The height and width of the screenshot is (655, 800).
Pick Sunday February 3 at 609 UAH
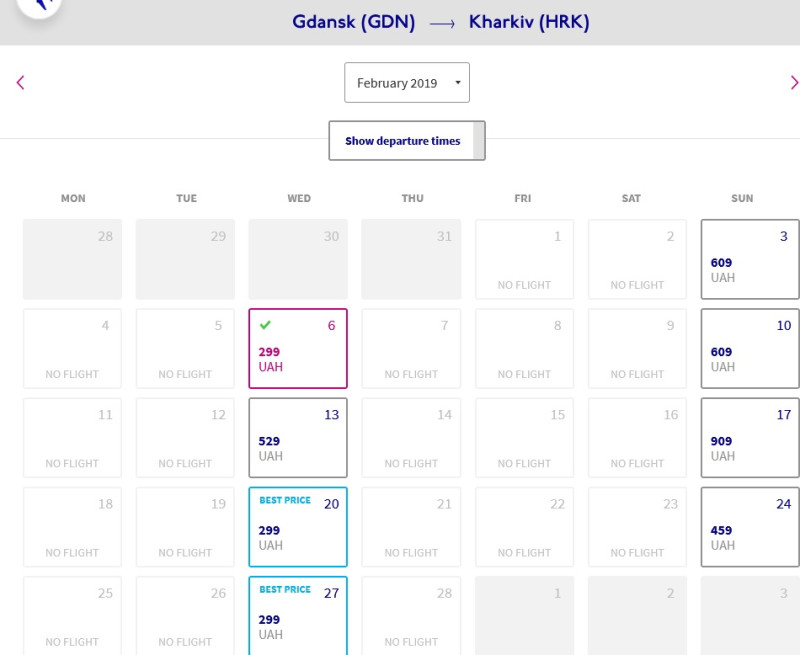click(750, 259)
